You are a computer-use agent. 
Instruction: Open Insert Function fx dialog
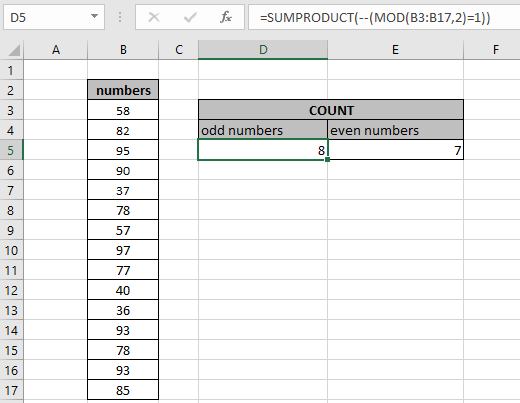pyautogui.click(x=226, y=17)
